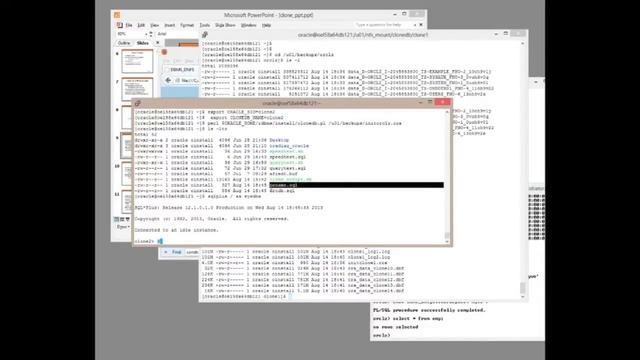This screenshot has width=640, height=360.
Task: Click 'PL/SQL procedure successfully completed.' text
Action: 429,310
